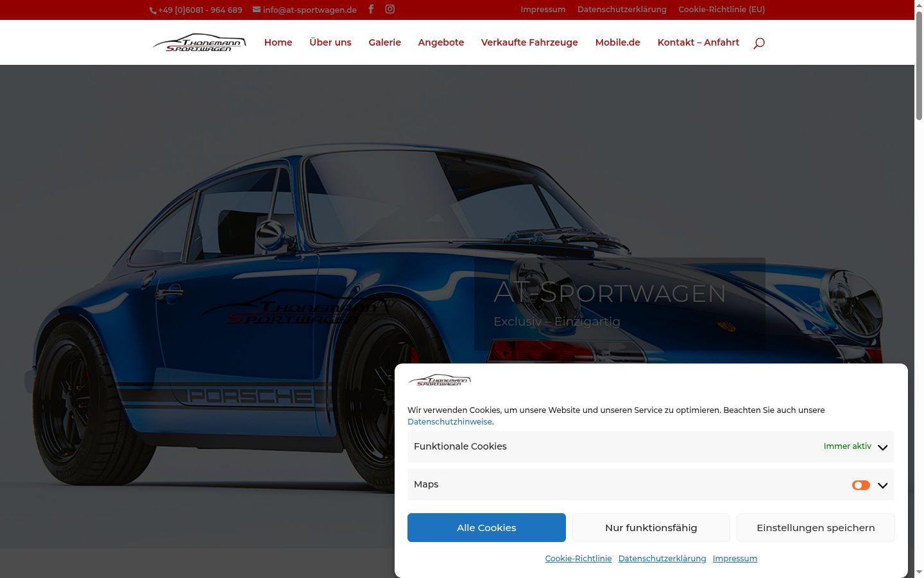Open Datenschutzerklärung link in top bar
The height and width of the screenshot is (578, 924).
click(622, 10)
